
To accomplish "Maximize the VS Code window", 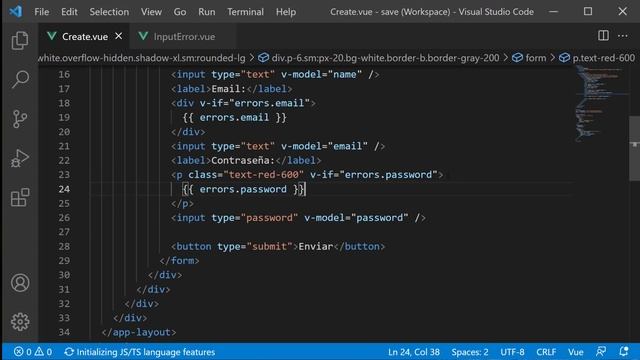I will 588,11.
